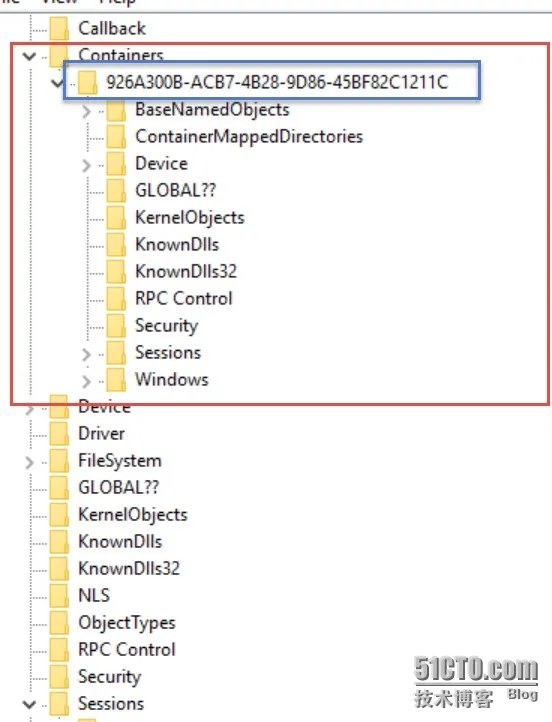Expand the nested Windows node
The image size is (552, 722).
(86, 381)
